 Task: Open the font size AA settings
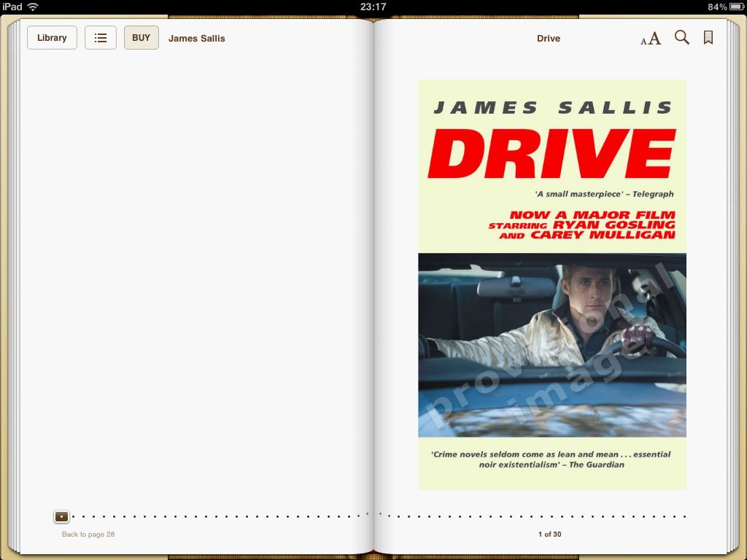651,39
